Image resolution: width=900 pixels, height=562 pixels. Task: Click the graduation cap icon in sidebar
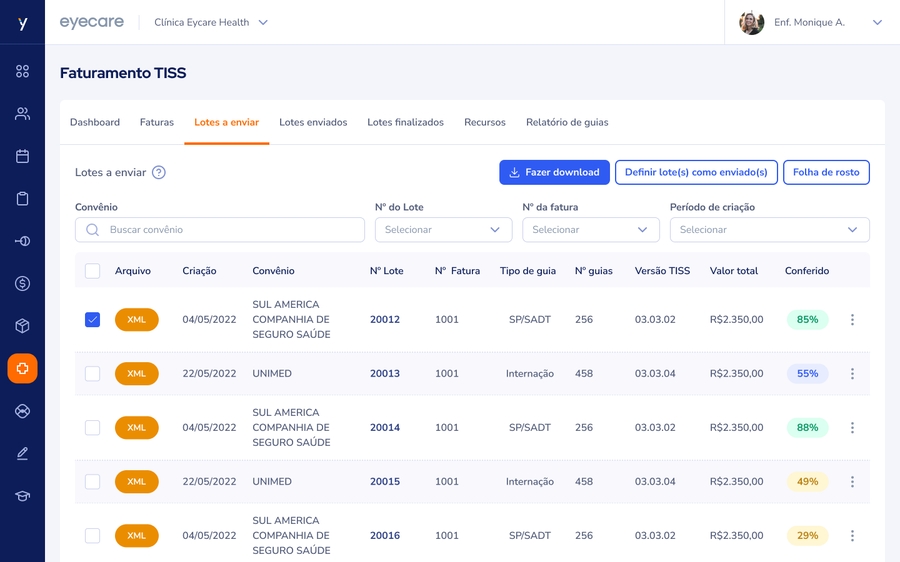click(22, 496)
